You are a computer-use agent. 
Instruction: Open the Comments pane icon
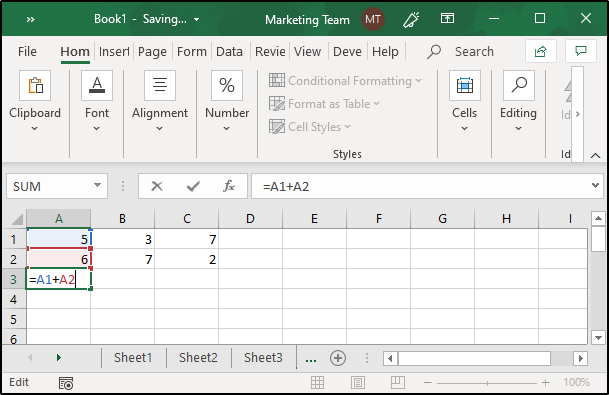[581, 51]
